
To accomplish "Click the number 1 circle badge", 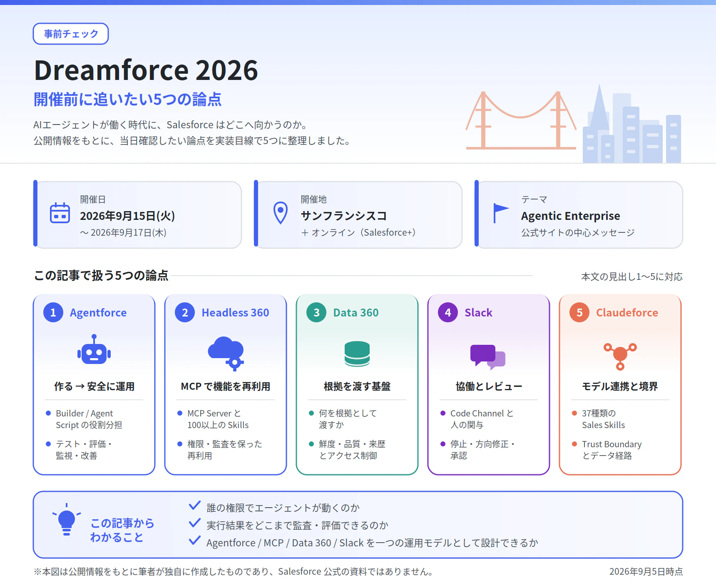I will (x=53, y=312).
